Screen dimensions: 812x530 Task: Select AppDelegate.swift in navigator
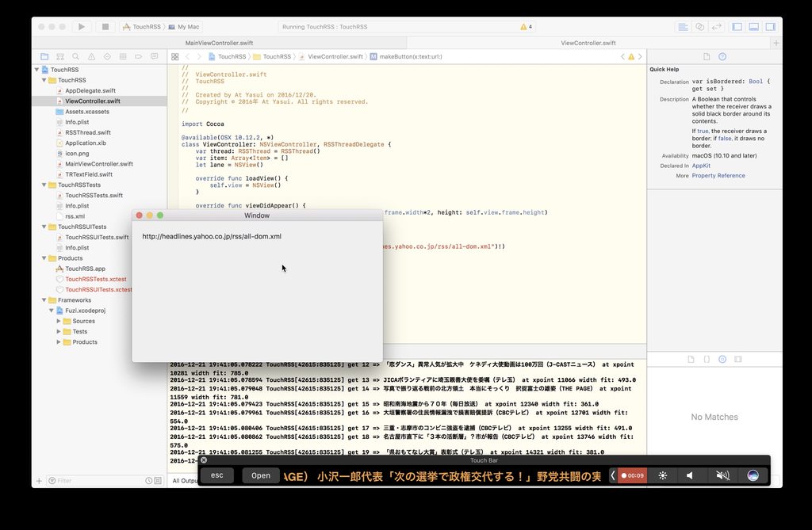[x=90, y=90]
